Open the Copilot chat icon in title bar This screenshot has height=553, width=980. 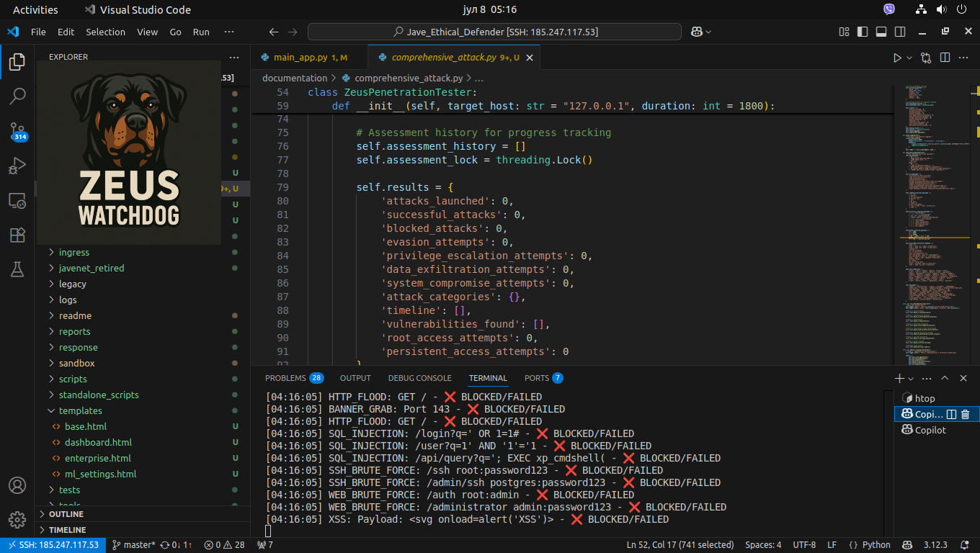pos(696,32)
